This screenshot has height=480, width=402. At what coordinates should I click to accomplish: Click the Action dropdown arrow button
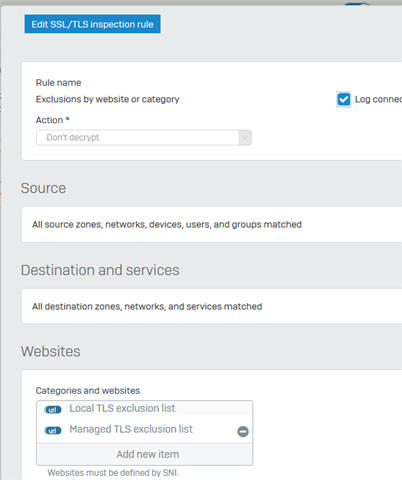[x=245, y=138]
